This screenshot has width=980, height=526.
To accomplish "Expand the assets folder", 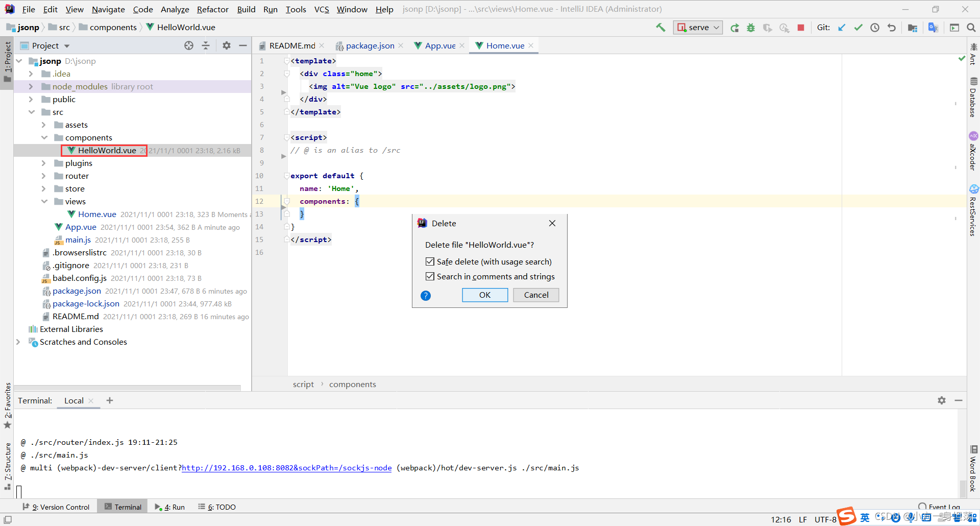I will [x=44, y=125].
